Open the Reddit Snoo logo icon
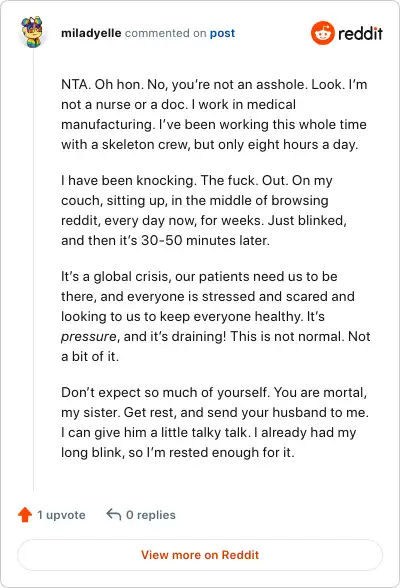 point(322,33)
